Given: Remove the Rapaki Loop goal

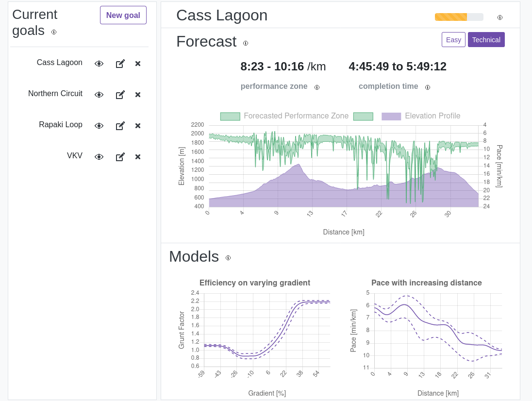Looking at the screenshot, I should [138, 126].
